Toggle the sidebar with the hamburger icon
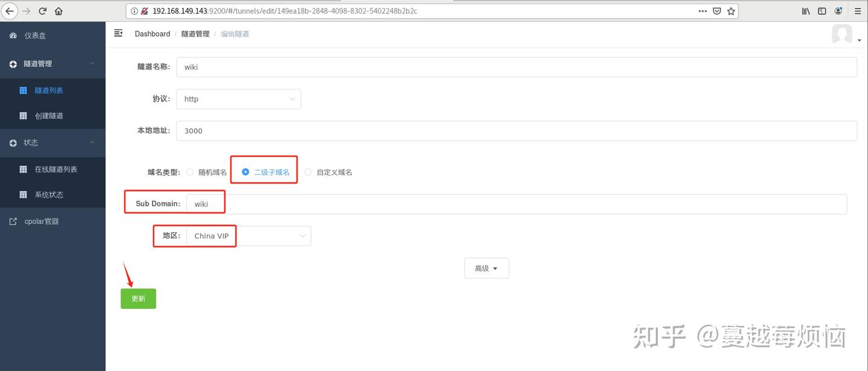This screenshot has height=371, width=868. point(118,33)
